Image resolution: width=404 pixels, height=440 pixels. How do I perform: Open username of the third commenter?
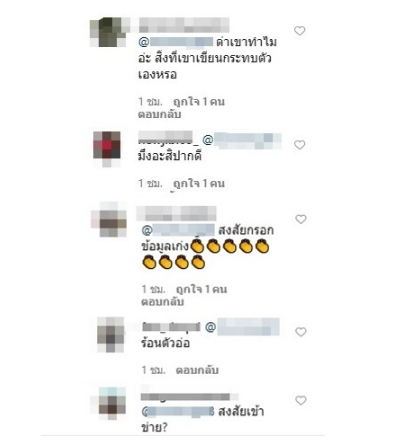(x=176, y=213)
